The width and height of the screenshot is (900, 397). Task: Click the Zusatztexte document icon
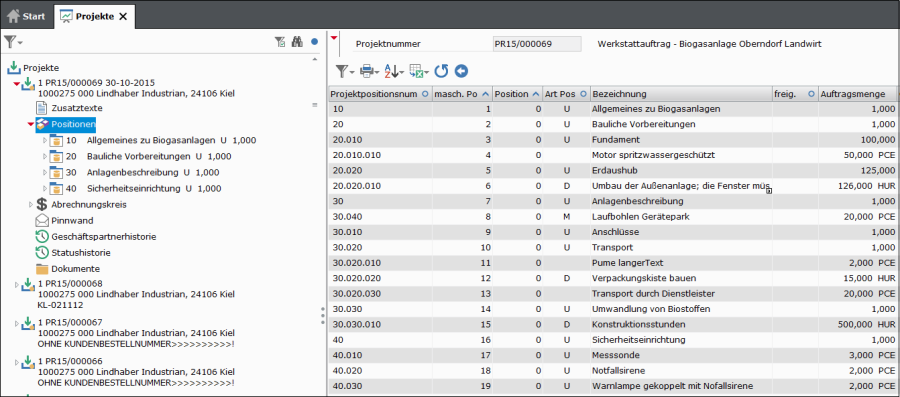tap(41, 108)
